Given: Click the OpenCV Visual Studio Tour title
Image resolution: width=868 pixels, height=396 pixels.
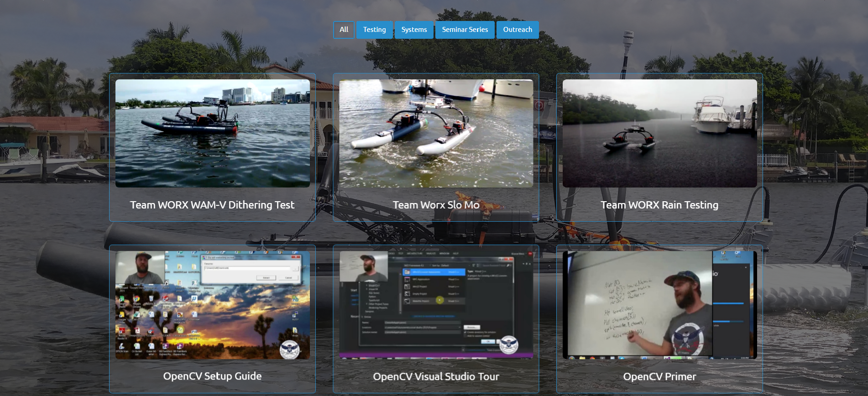Looking at the screenshot, I should tap(436, 376).
